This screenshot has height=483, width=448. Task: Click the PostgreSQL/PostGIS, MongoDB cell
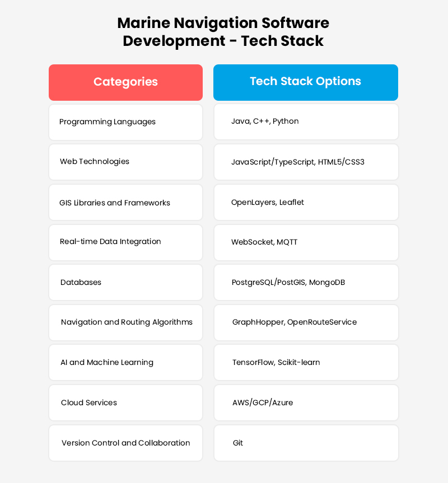pyautogui.click(x=306, y=282)
